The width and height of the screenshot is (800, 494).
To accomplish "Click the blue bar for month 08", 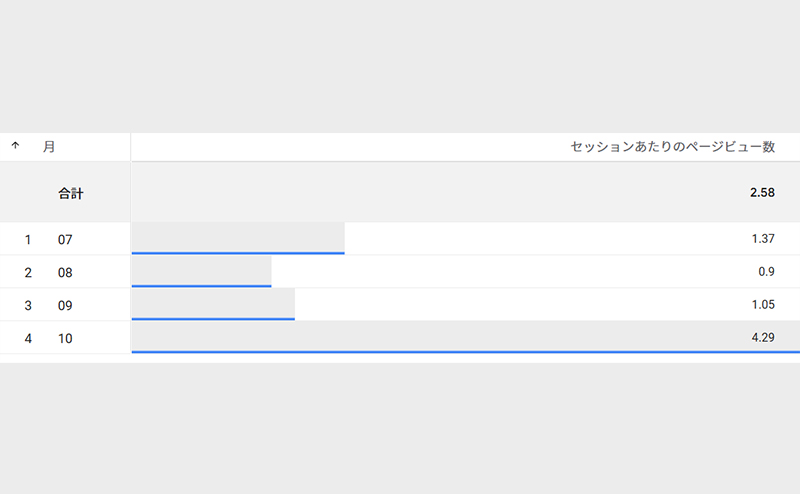I will tap(201, 285).
